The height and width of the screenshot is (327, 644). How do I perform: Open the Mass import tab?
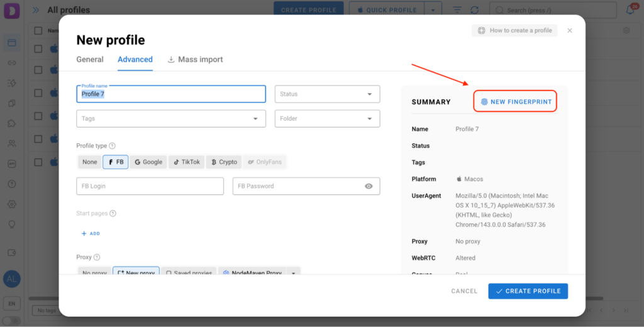196,60
